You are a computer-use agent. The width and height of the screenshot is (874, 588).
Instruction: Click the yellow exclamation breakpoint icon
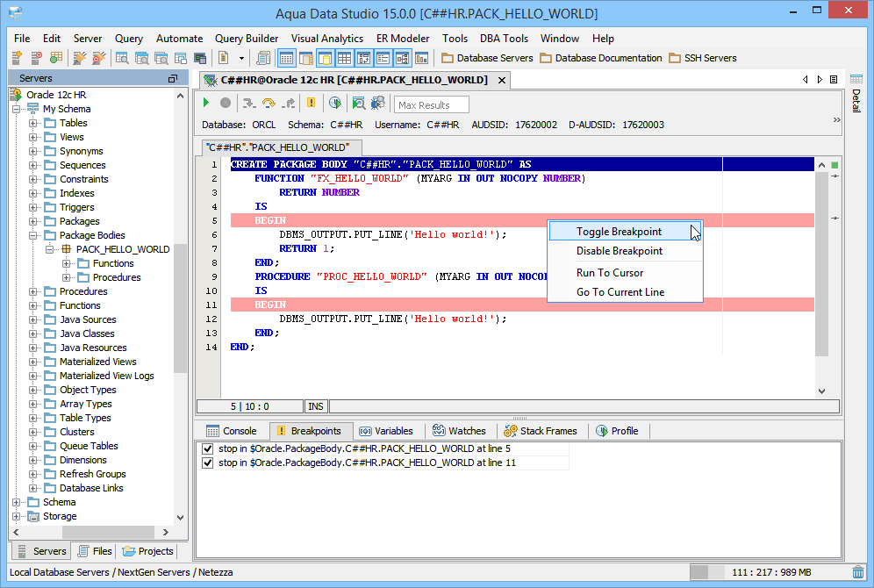pyautogui.click(x=311, y=104)
